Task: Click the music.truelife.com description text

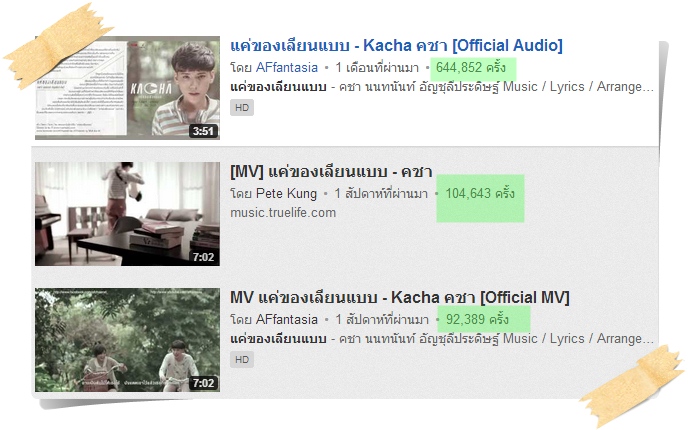Action: (x=283, y=213)
